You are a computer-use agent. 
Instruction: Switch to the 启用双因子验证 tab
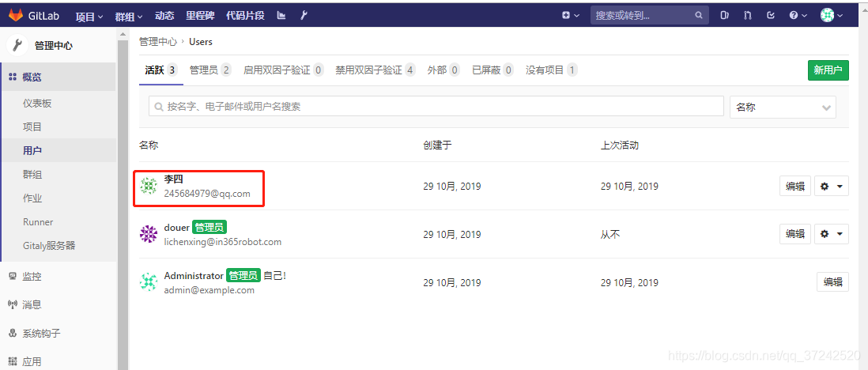284,70
